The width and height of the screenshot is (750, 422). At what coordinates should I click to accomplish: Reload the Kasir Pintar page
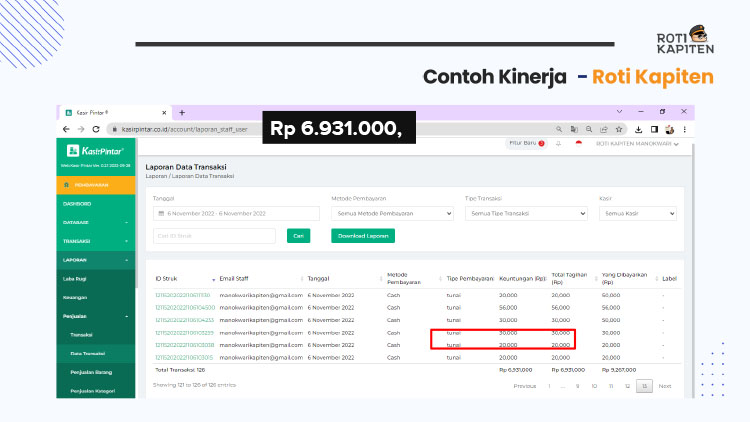click(96, 129)
